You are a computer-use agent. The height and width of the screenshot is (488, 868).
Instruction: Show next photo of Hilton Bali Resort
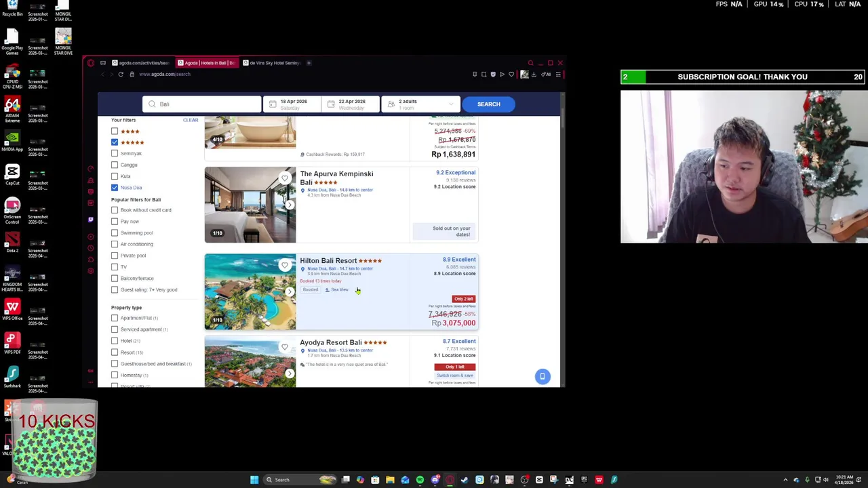tap(290, 292)
